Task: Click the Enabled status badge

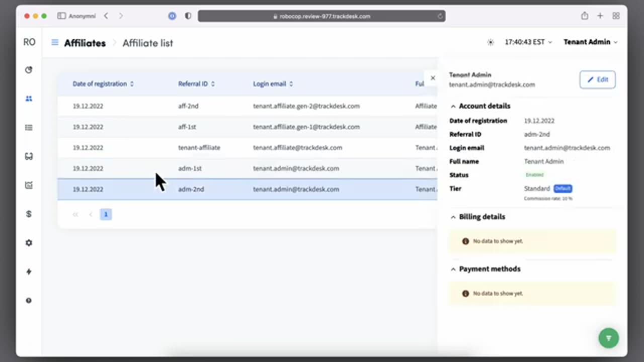Action: pyautogui.click(x=534, y=175)
